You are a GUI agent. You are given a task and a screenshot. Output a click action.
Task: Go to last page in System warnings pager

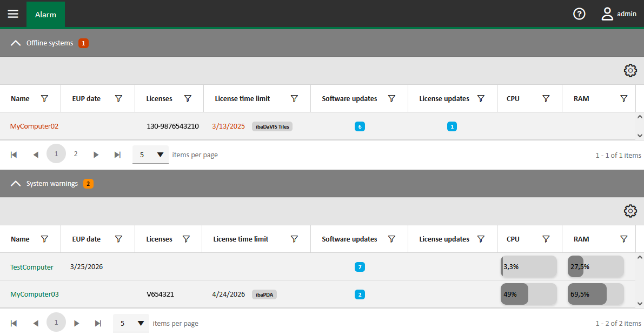pos(98,324)
